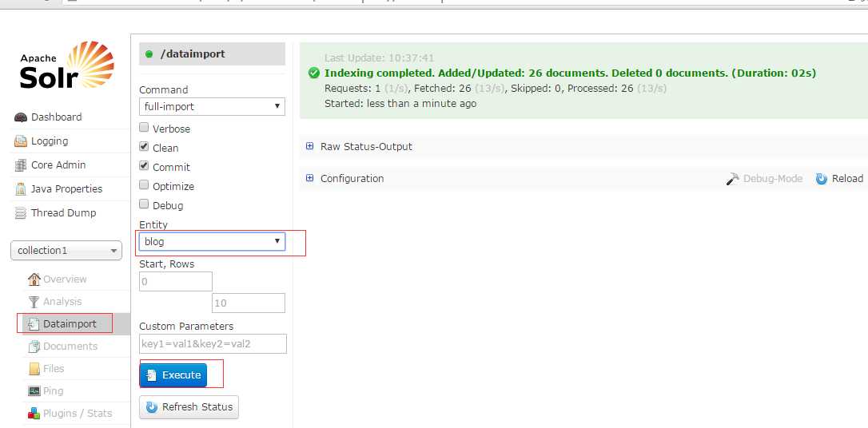Open the Entity dropdown showing blog
Screen dimensions: 868x428
(212, 242)
